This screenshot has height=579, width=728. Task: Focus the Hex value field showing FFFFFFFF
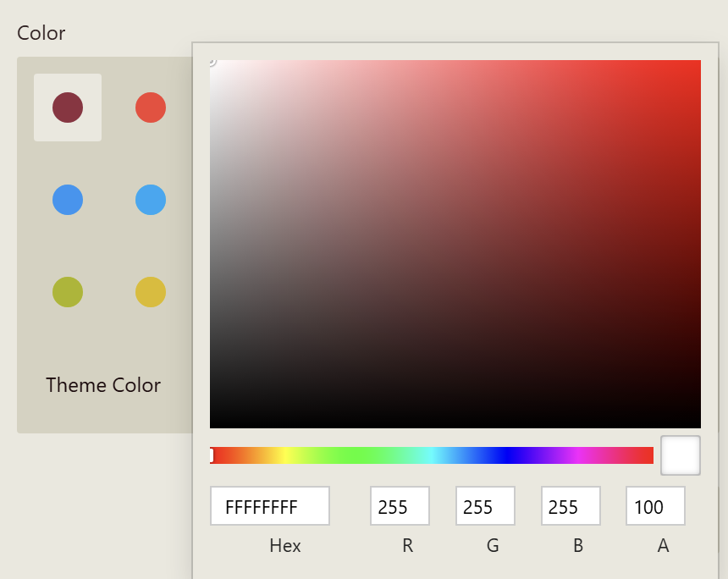click(269, 506)
